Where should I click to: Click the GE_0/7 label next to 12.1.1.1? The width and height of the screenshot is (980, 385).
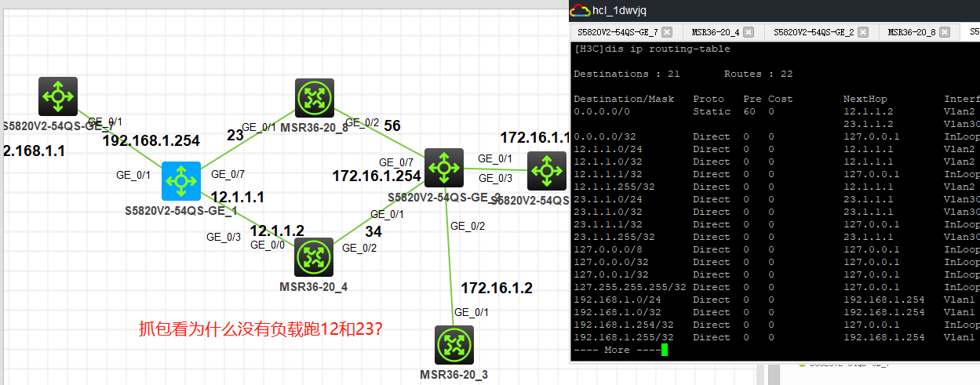coord(228,174)
